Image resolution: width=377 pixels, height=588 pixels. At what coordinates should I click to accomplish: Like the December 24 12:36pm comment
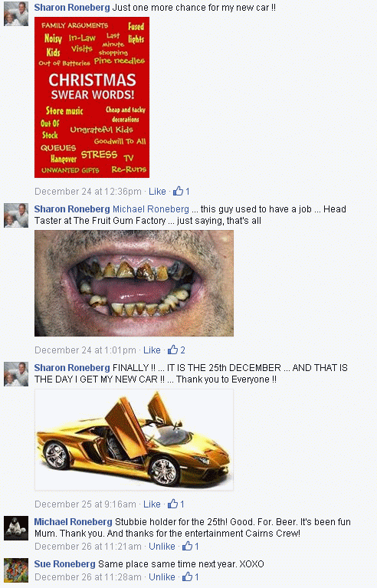point(157,191)
